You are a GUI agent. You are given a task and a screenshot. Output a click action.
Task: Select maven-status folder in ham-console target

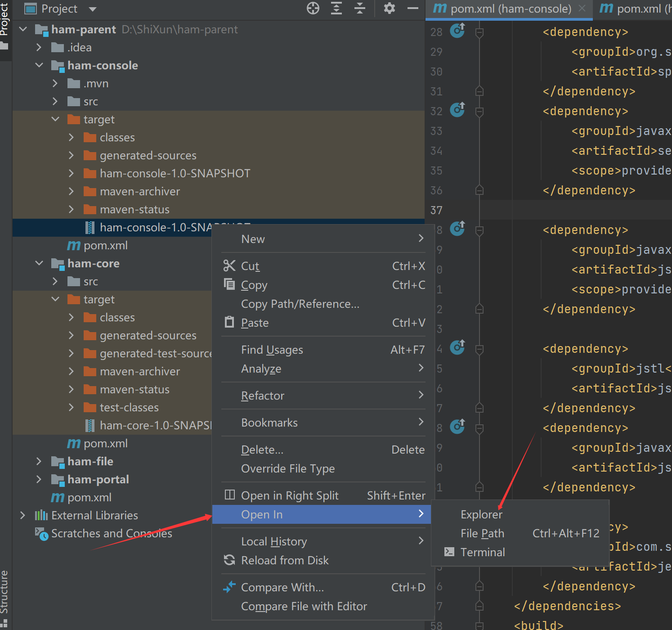pyautogui.click(x=134, y=209)
